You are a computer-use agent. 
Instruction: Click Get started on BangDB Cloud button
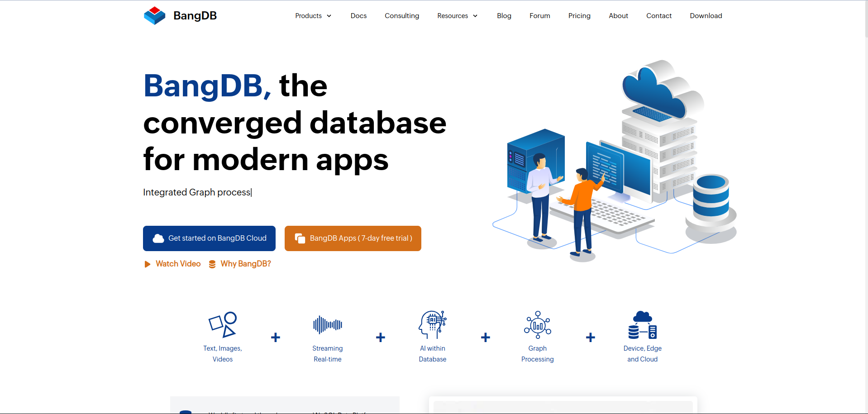pos(209,238)
